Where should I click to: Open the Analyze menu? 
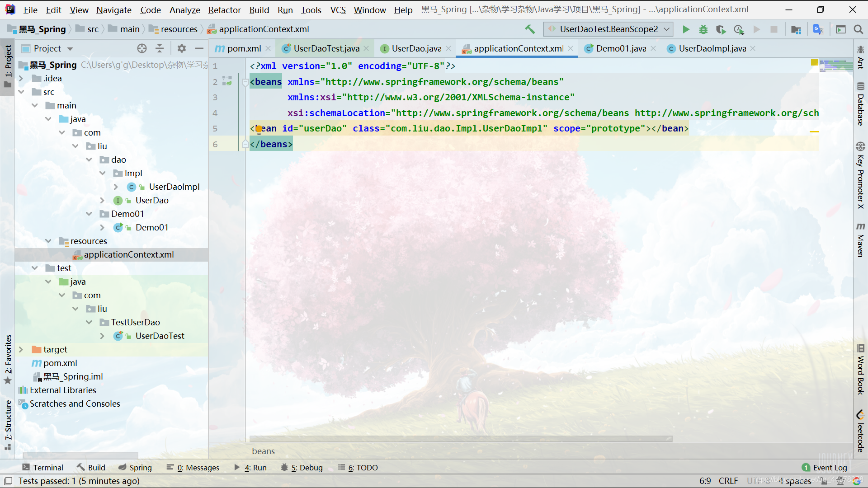point(184,9)
